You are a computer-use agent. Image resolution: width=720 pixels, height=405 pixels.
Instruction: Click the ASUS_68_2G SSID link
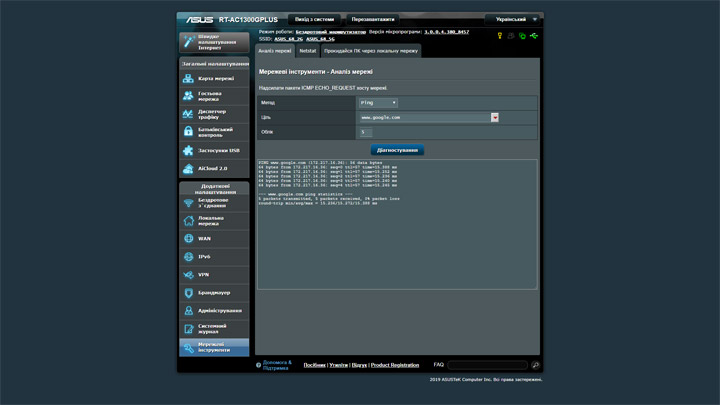(288, 39)
